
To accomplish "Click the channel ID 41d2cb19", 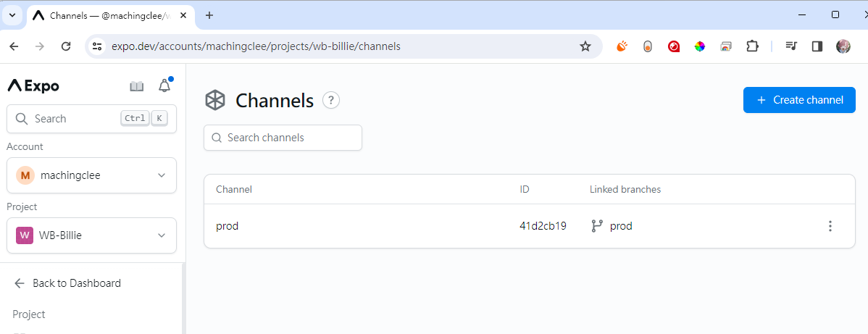I will pyautogui.click(x=543, y=226).
